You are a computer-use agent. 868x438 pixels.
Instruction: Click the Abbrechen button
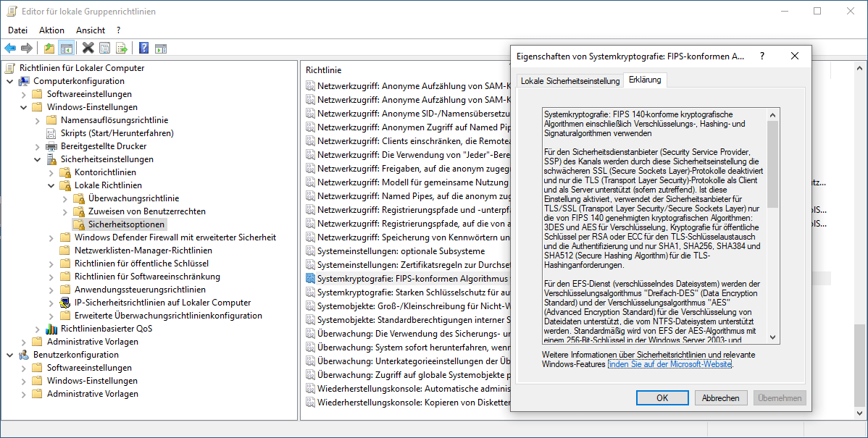coord(720,398)
